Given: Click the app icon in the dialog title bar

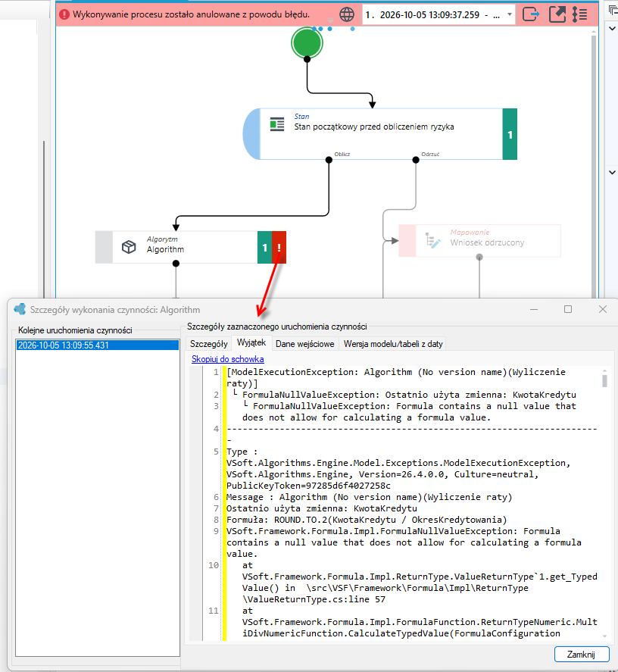Looking at the screenshot, I should pos(20,309).
